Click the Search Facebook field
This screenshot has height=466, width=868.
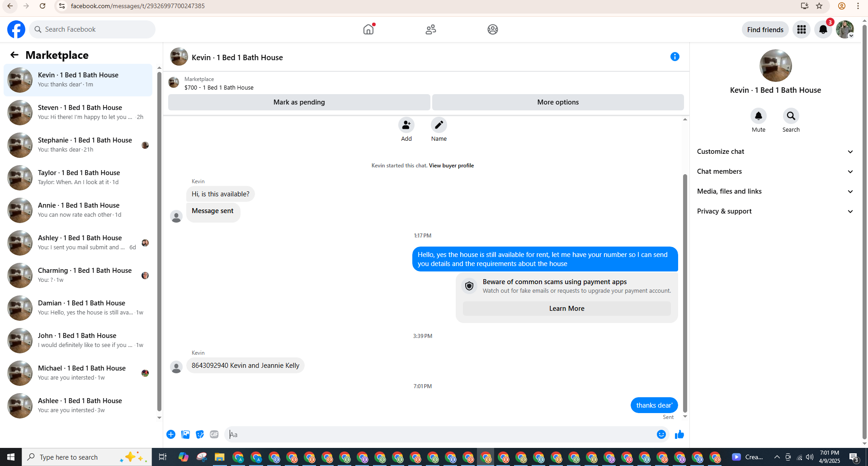[x=92, y=29]
